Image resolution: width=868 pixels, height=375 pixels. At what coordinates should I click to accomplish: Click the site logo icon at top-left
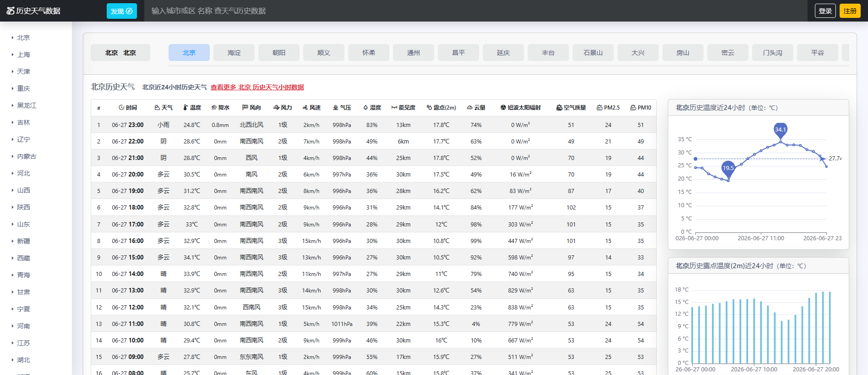11,11
